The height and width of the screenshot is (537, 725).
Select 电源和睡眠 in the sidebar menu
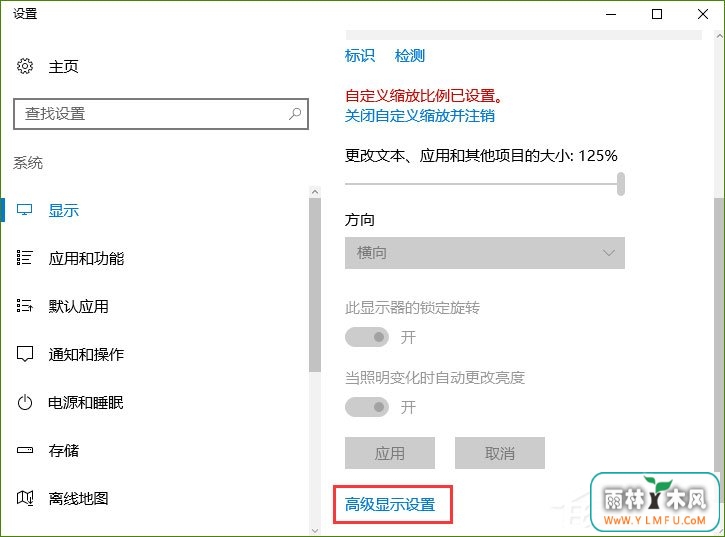point(86,402)
